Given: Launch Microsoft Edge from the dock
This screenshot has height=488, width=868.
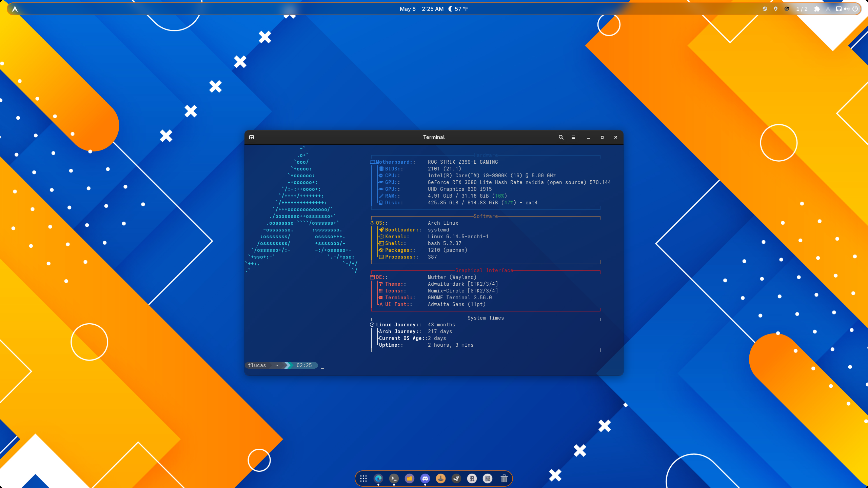Looking at the screenshot, I should pyautogui.click(x=378, y=478).
